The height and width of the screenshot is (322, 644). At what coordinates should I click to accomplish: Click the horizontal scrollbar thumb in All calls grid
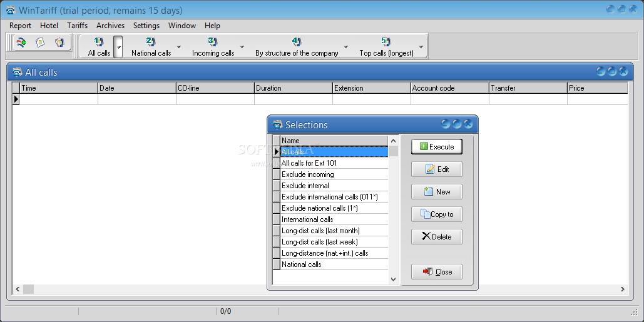28,289
